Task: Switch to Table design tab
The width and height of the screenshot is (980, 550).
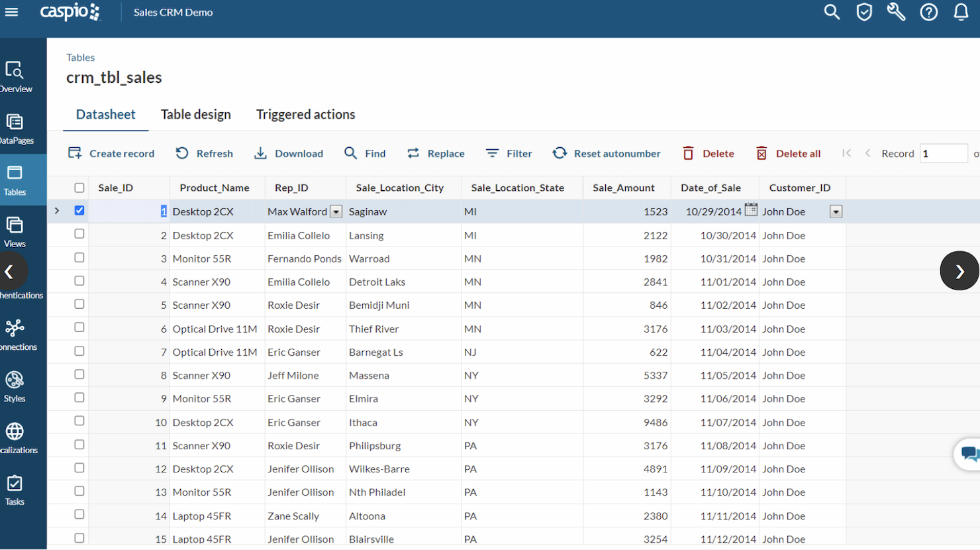Action: click(196, 114)
